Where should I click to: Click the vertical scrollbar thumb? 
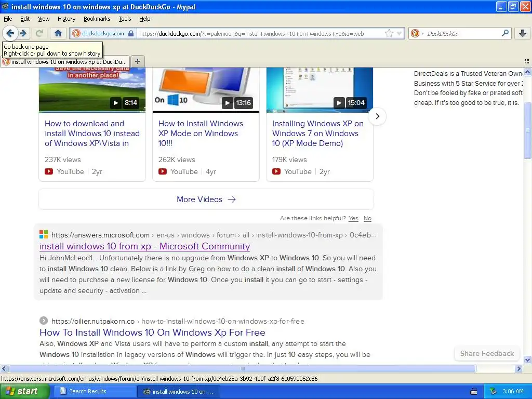tap(527, 130)
